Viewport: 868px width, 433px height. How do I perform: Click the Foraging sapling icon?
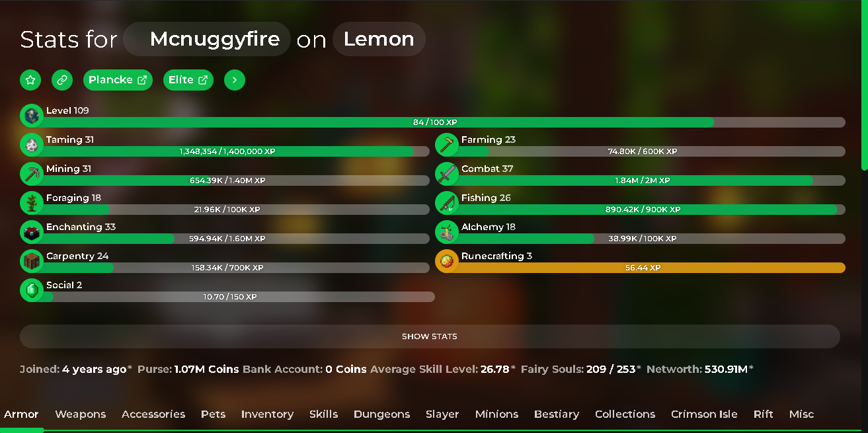tap(31, 202)
